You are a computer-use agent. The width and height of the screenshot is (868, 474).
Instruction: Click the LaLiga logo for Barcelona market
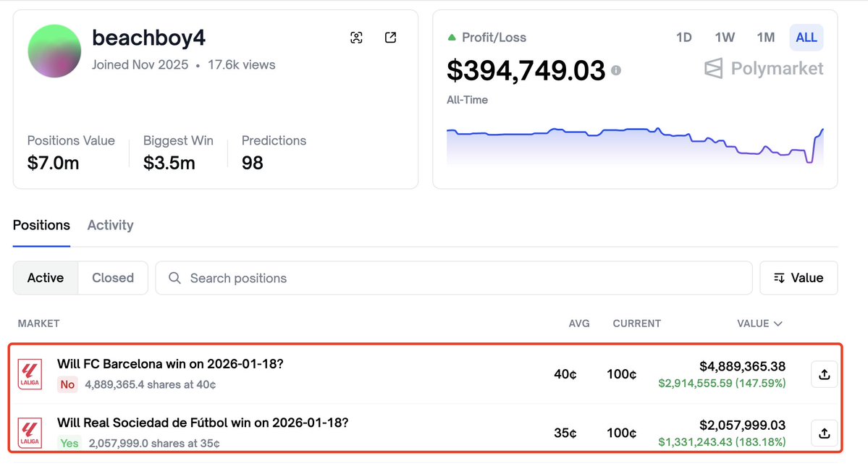30,374
